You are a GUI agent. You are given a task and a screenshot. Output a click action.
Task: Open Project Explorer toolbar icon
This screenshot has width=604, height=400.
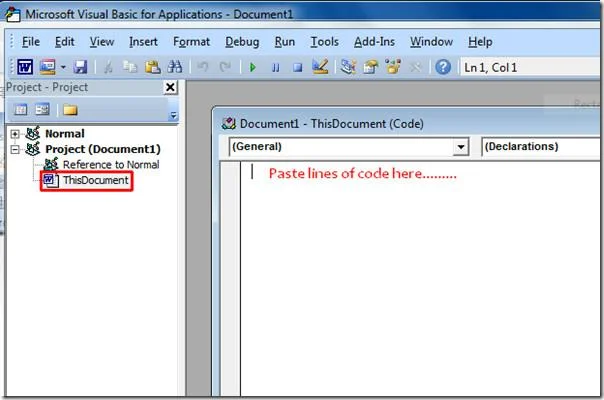click(348, 67)
